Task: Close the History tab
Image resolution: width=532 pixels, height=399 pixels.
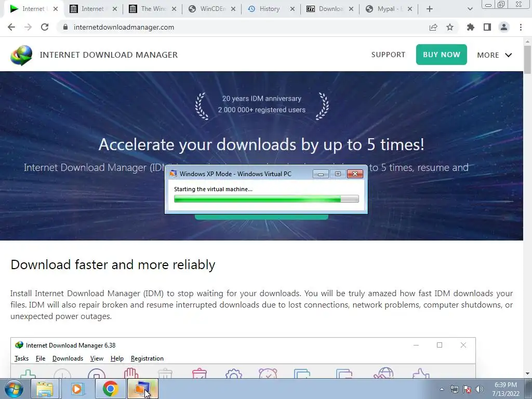Action: (x=292, y=9)
